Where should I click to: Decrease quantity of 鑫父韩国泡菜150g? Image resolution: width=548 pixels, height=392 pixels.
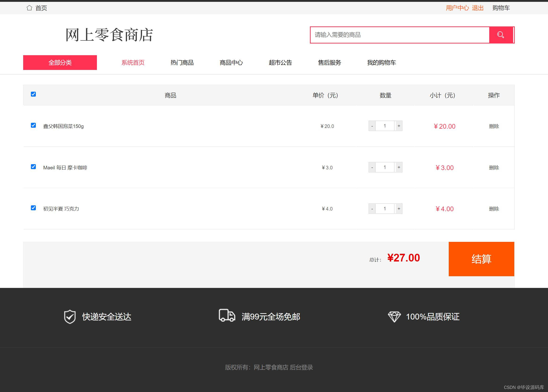[372, 126]
